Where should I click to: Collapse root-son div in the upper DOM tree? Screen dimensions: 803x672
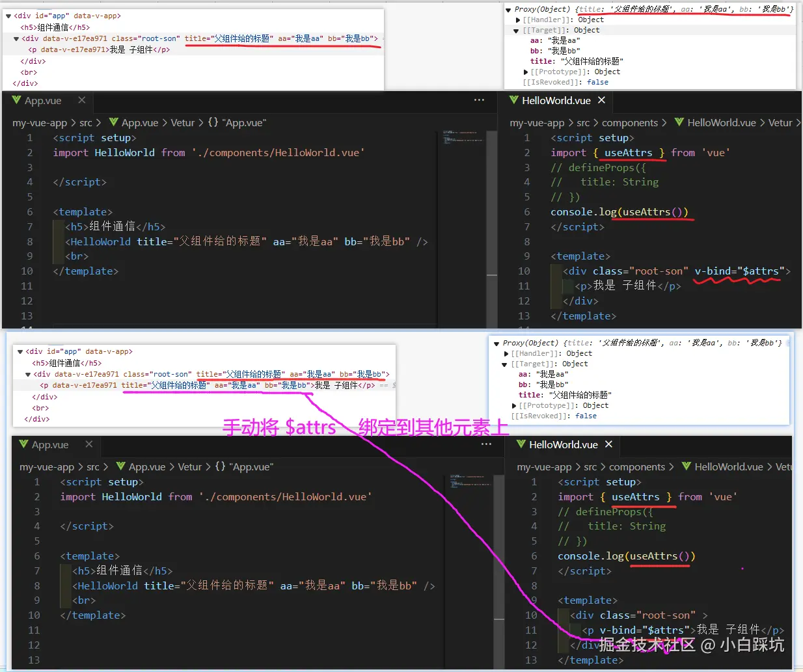[x=16, y=39]
